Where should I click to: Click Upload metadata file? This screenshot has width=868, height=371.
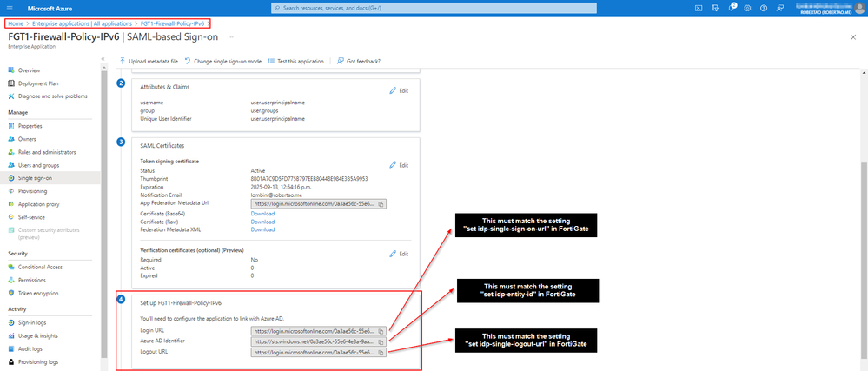point(149,62)
